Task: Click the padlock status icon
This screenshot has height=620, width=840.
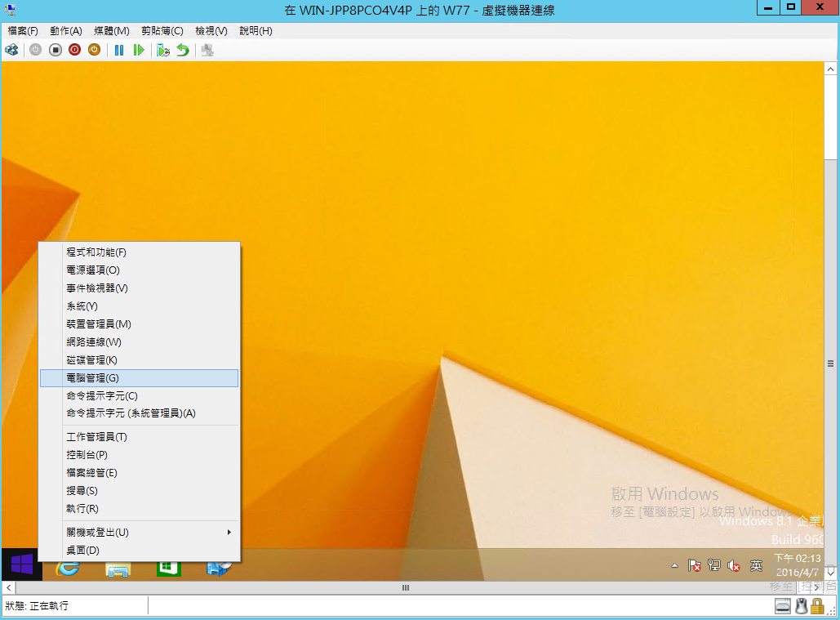Action: [x=817, y=606]
